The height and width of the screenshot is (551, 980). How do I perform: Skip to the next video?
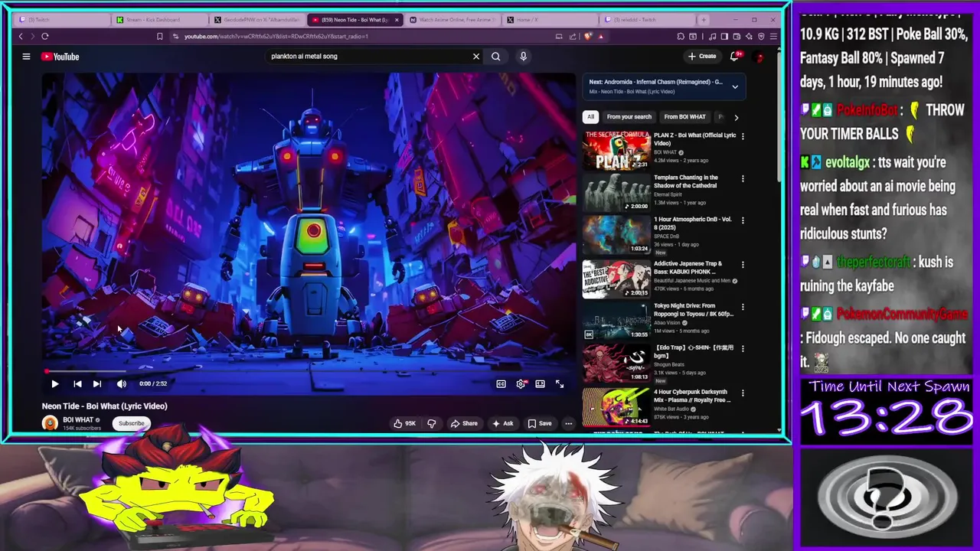(97, 383)
